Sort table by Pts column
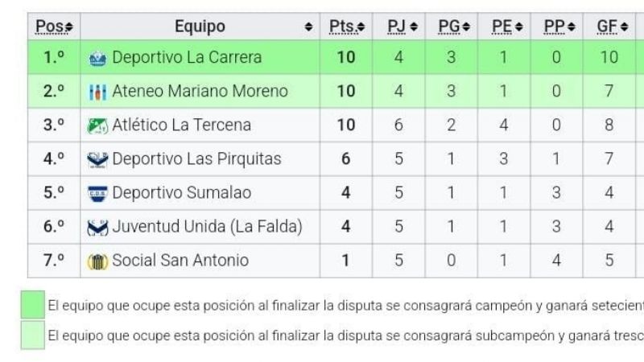This screenshot has width=644, height=362. pyautogui.click(x=347, y=27)
